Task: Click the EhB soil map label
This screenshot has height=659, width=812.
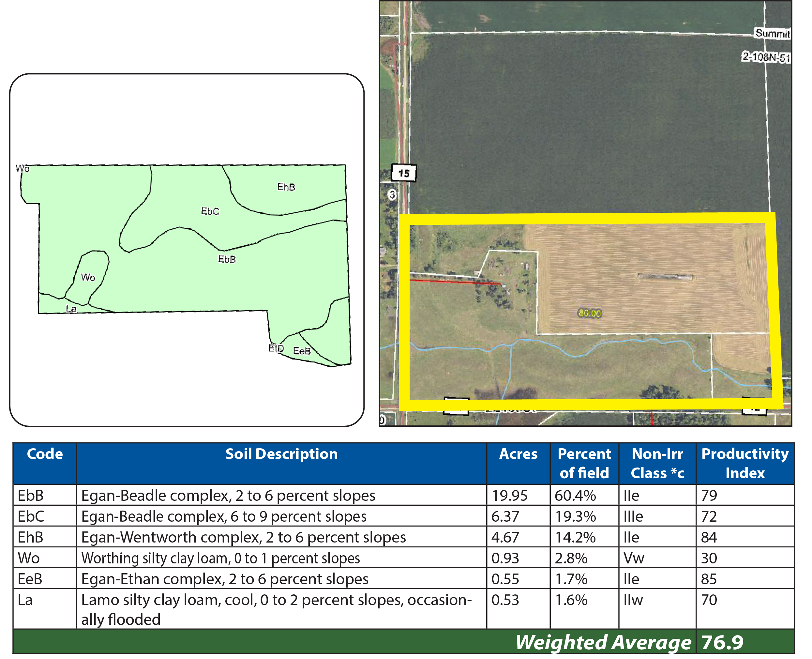Action: click(x=286, y=187)
